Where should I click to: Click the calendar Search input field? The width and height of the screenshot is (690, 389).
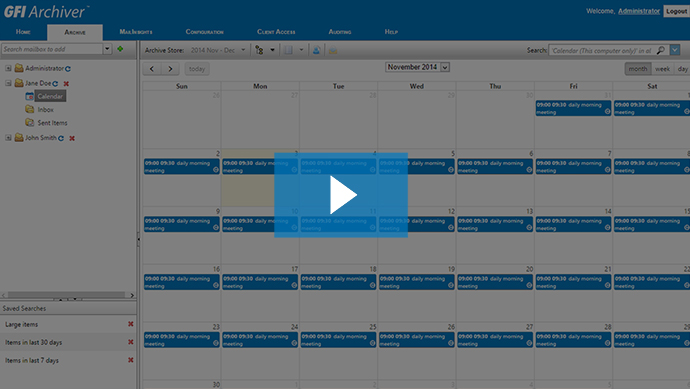click(x=602, y=50)
